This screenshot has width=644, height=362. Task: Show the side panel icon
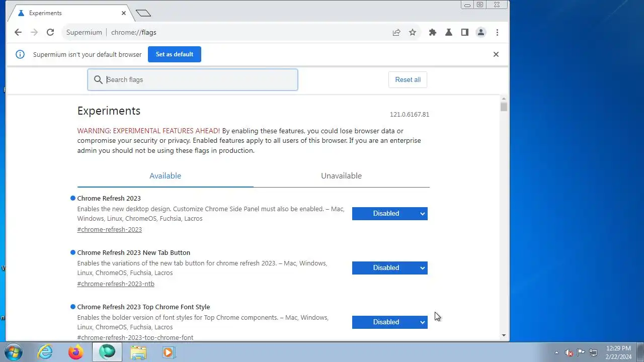click(x=465, y=32)
